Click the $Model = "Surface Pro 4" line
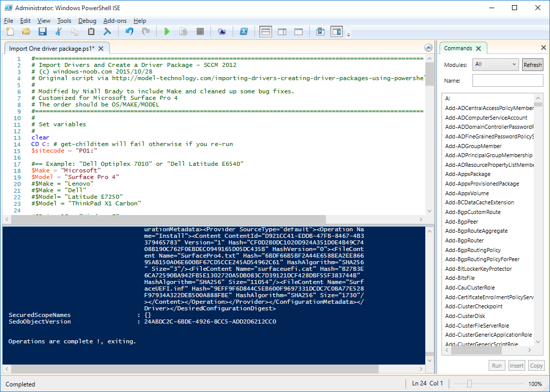The height and width of the screenshot is (392, 550). click(x=75, y=177)
